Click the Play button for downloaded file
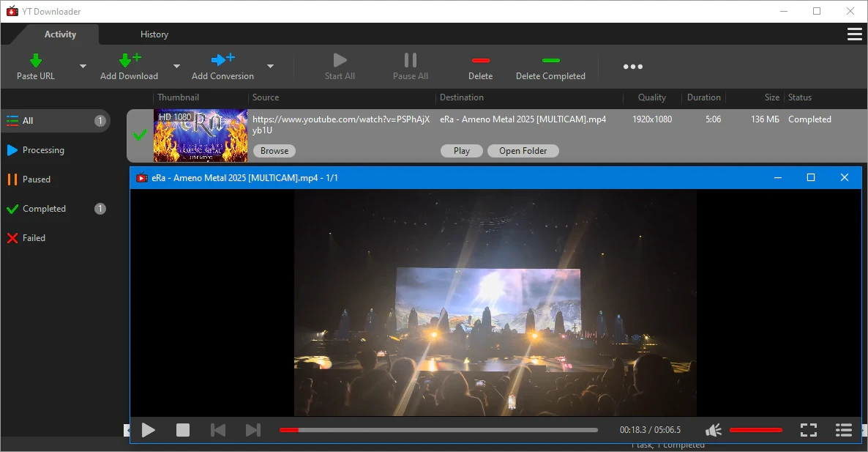Viewport: 868px width, 452px height. [462, 151]
